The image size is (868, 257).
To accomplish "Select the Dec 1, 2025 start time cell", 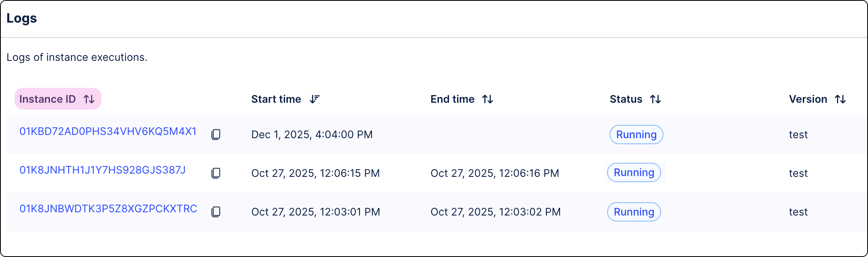I will pos(312,135).
